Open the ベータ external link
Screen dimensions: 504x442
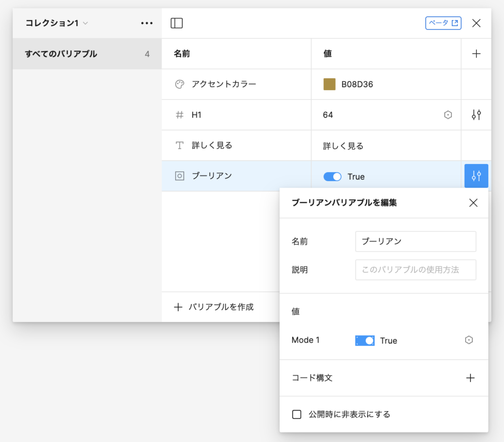click(443, 23)
